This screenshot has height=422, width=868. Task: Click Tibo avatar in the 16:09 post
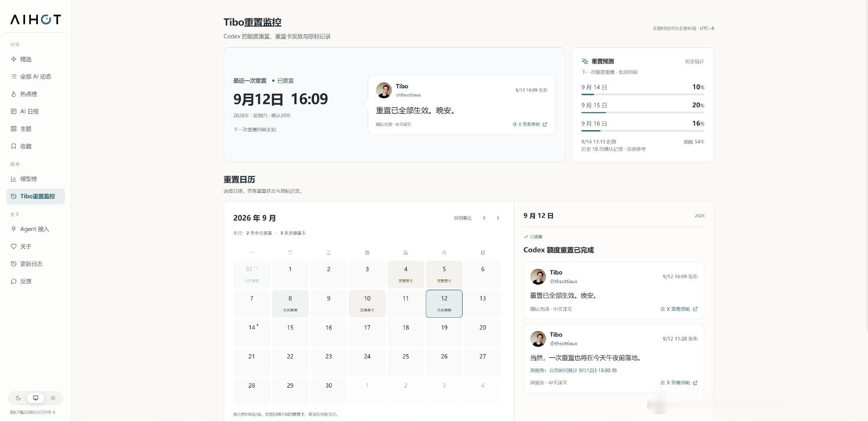tap(538, 277)
